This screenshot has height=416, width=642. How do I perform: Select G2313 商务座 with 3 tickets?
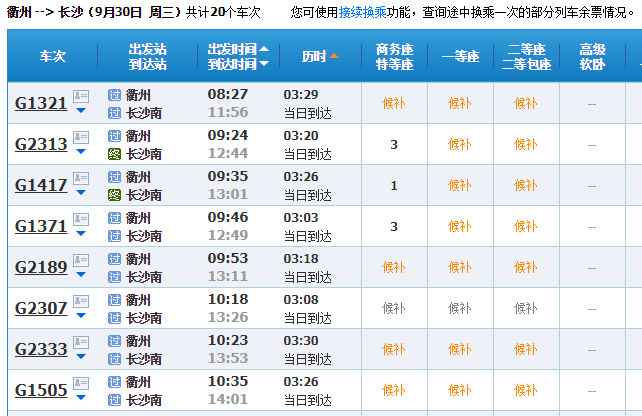394,145
